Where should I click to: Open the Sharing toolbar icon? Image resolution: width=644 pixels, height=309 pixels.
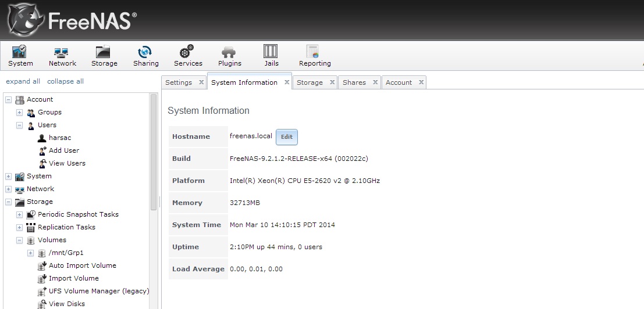click(x=145, y=52)
